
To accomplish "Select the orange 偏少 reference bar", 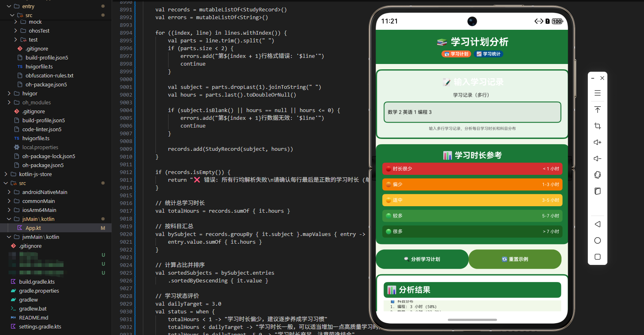I will point(472,184).
